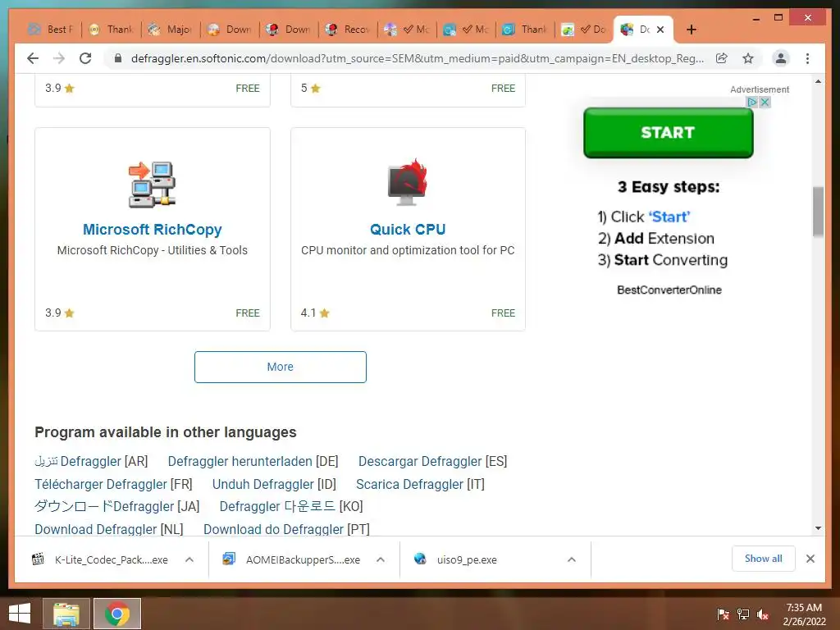Click the page scrollbar thumb
Image resolution: width=840 pixels, height=630 pixels.
(x=818, y=212)
